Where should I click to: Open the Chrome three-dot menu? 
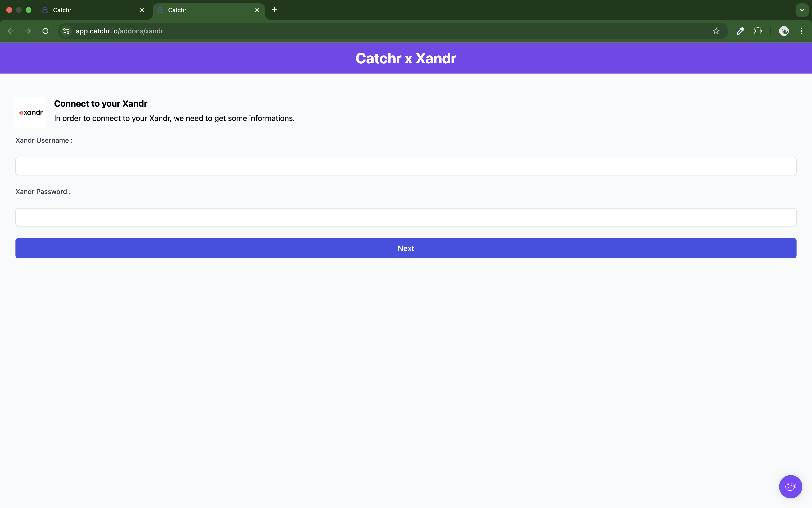pos(801,31)
